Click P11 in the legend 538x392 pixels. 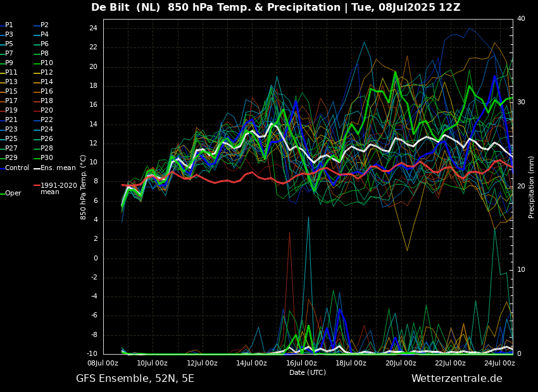coord(9,72)
